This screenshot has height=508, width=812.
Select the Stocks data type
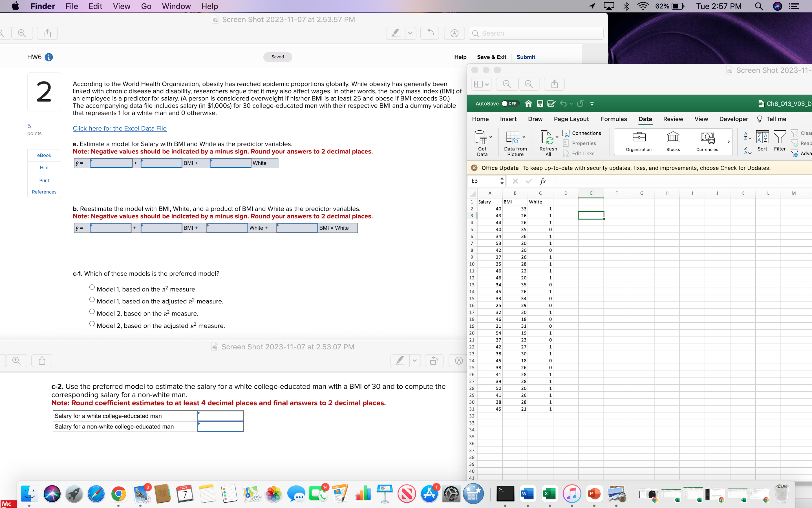[x=673, y=141]
